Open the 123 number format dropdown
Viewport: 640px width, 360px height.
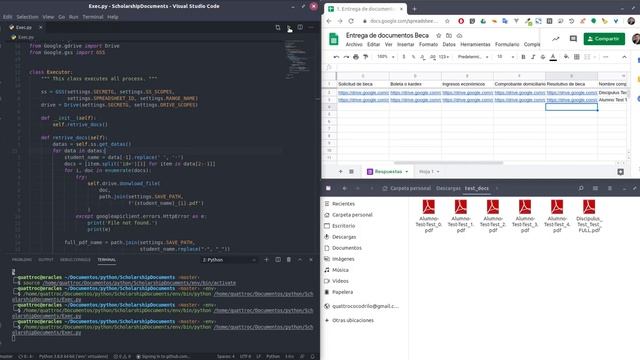click(x=444, y=57)
